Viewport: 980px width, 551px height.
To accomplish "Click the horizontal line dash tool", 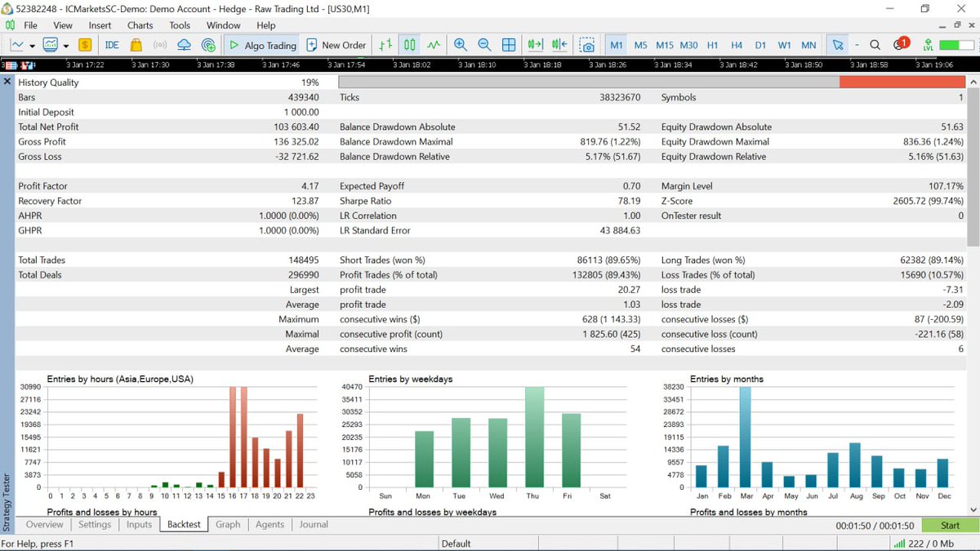I will pos(857,45).
